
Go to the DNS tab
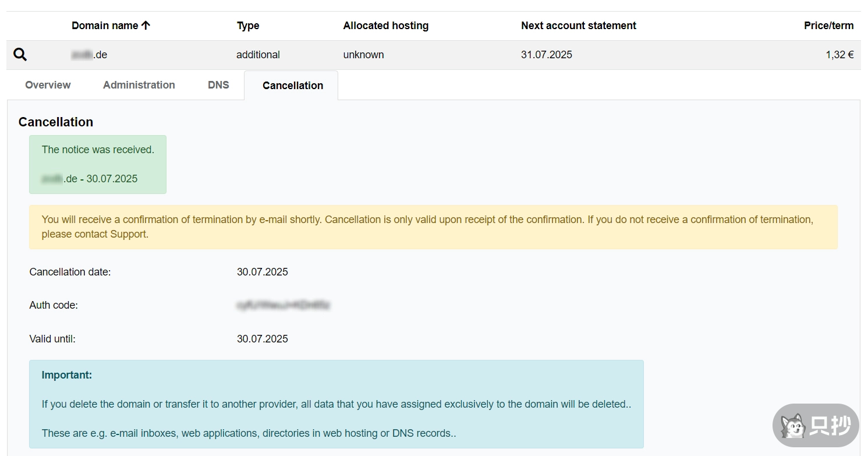218,85
